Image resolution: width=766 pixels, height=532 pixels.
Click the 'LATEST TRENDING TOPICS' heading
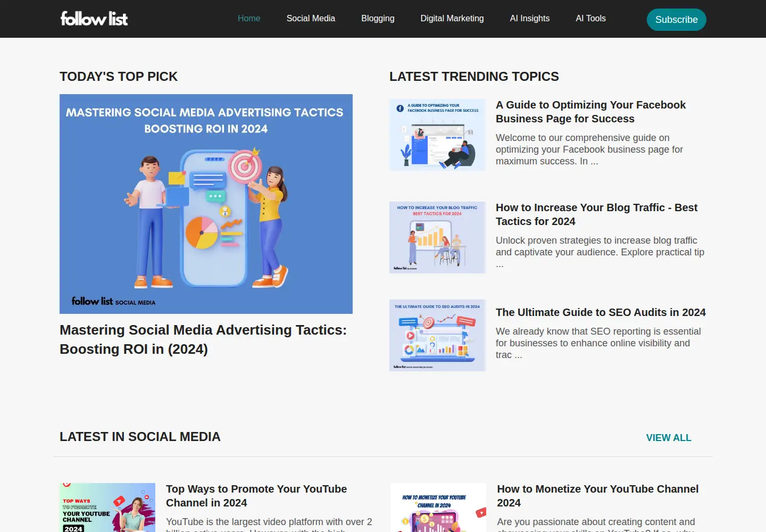[x=474, y=77]
